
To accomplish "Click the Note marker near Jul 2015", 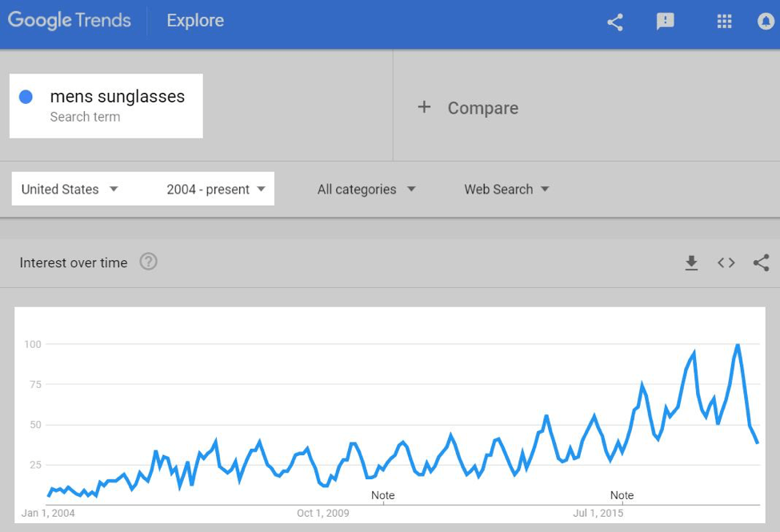I will [622, 495].
